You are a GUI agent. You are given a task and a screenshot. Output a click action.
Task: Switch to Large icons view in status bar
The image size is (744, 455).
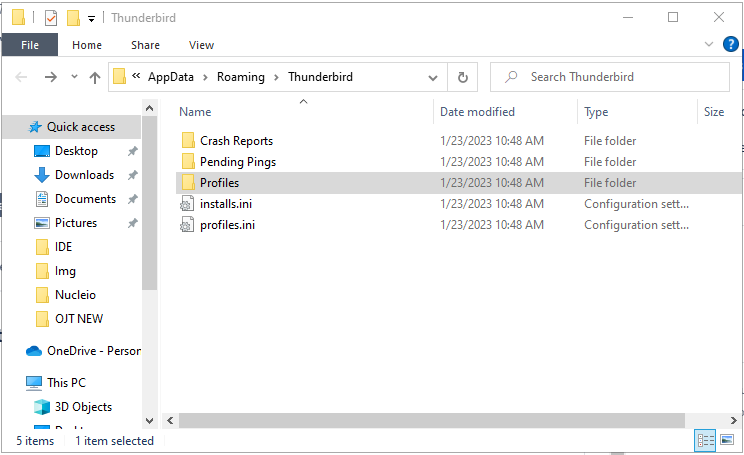click(727, 440)
